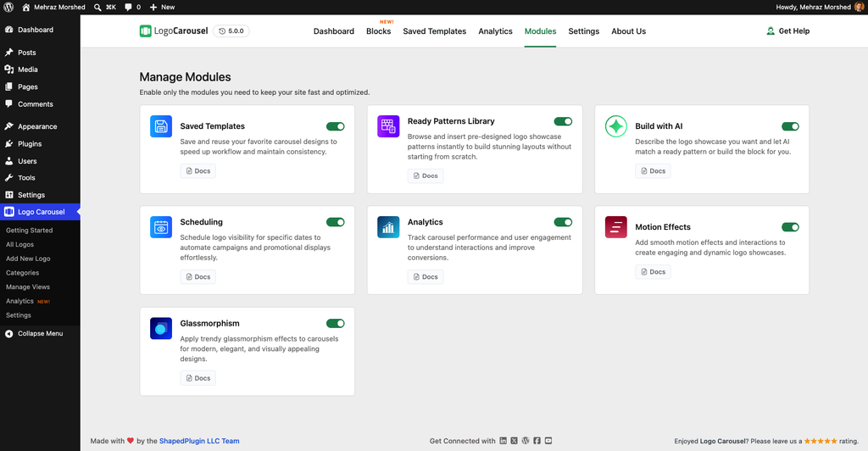Click the Ready Patterns Library module icon
Screen dimensions: 868x451
tap(388, 126)
